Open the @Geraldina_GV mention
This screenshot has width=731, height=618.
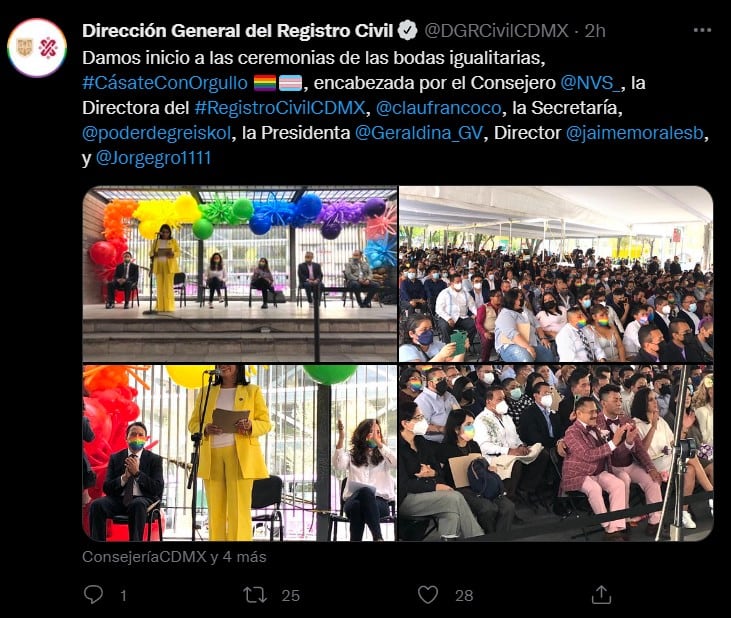click(419, 133)
